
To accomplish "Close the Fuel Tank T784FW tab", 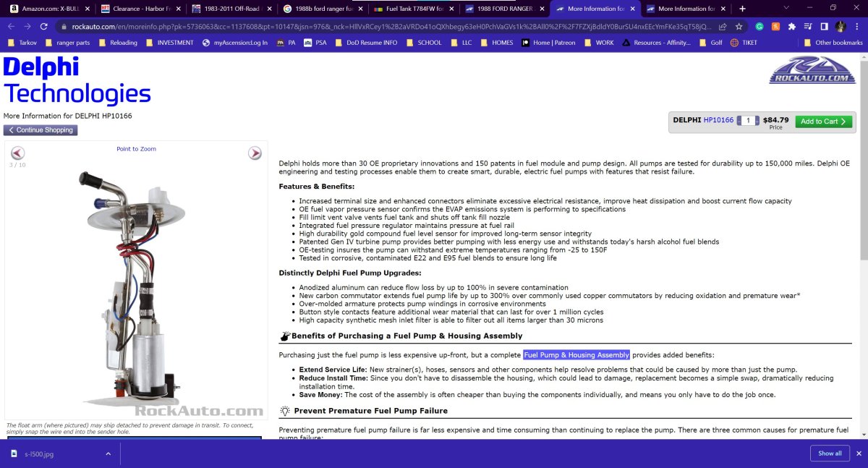I will click(450, 9).
